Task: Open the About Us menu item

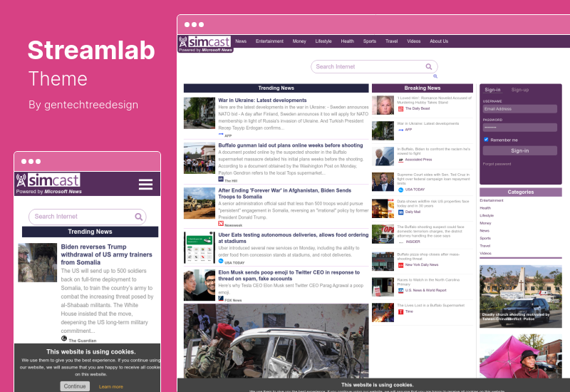Action: pyautogui.click(x=439, y=41)
